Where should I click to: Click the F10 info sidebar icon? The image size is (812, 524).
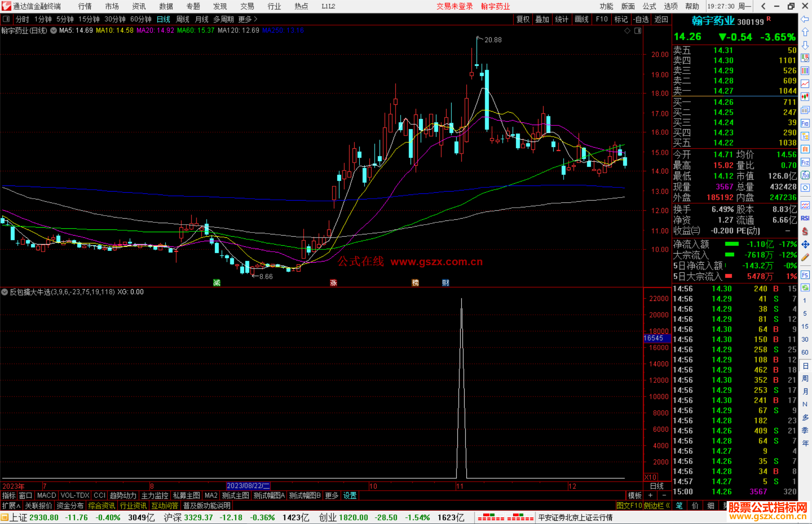pyautogui.click(x=805, y=123)
